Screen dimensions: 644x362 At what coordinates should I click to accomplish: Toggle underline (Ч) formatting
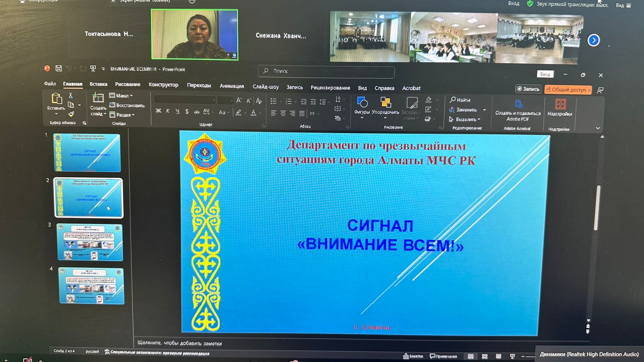pos(178,111)
